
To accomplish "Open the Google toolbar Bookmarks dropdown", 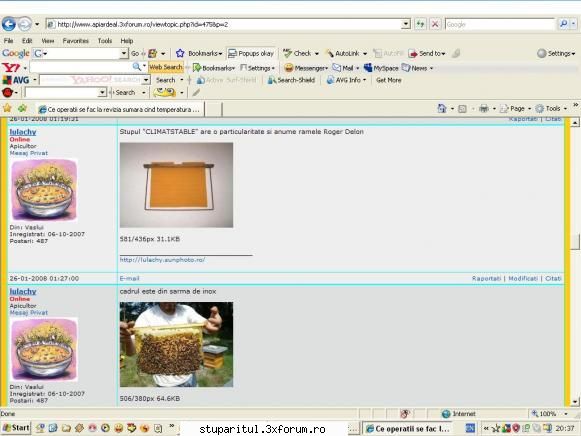I will click(x=199, y=53).
